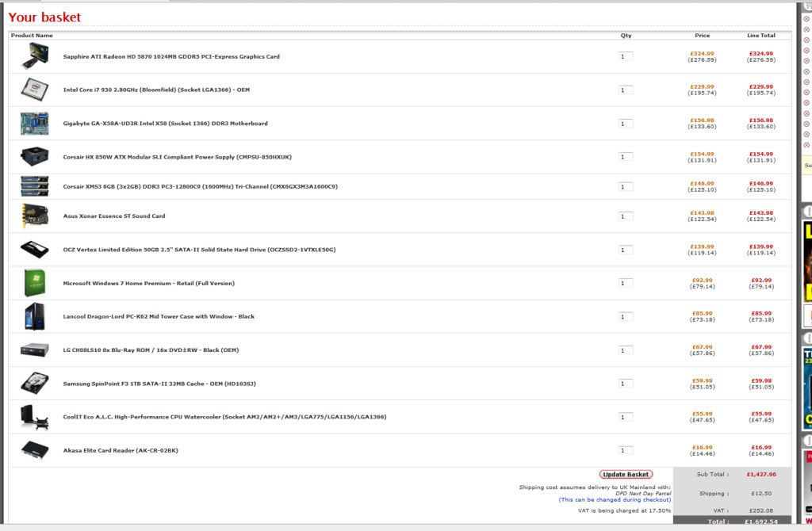812x531 pixels.
Task: Edit quantity for Microsoft Windows 7 Home Premium
Action: point(626,283)
